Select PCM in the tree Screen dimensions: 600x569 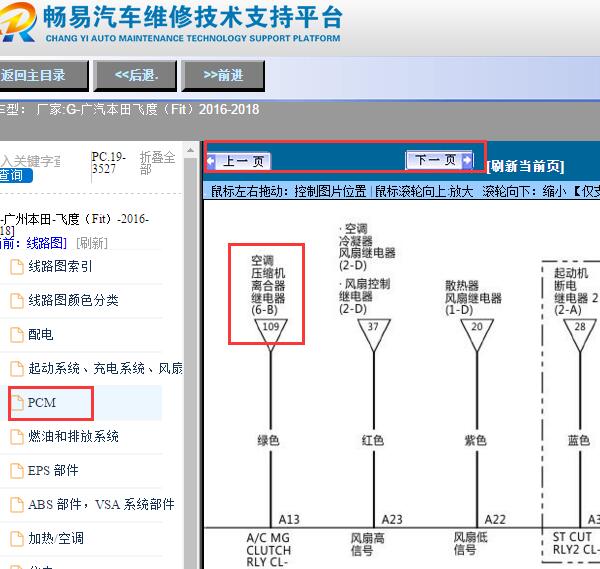point(42,403)
